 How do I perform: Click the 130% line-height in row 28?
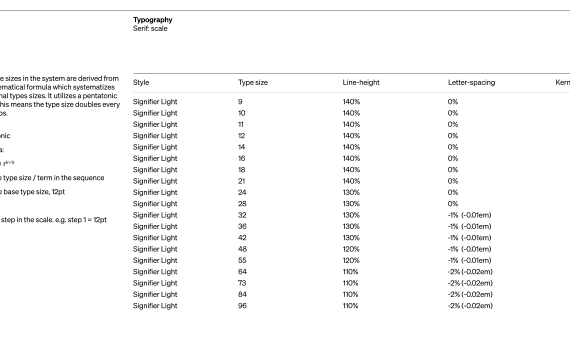coord(351,204)
